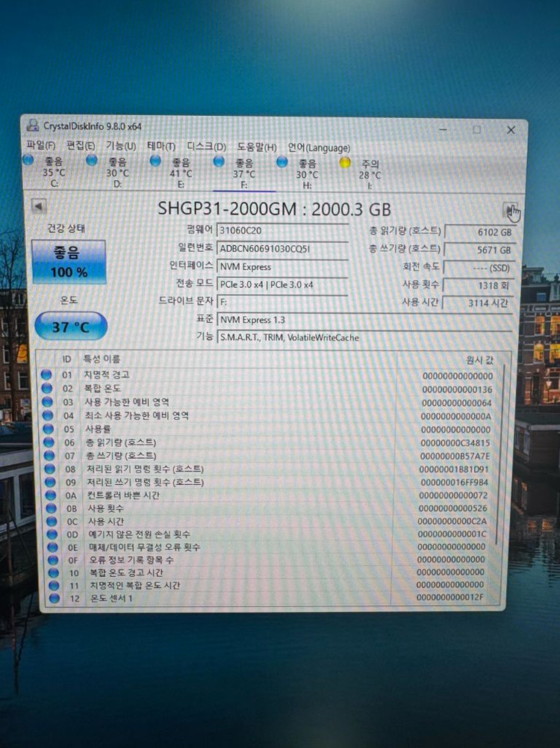Screen dimensions: 560x748
Task: Click the features field S.M.A.R.T., TRIM
Action: (364, 337)
